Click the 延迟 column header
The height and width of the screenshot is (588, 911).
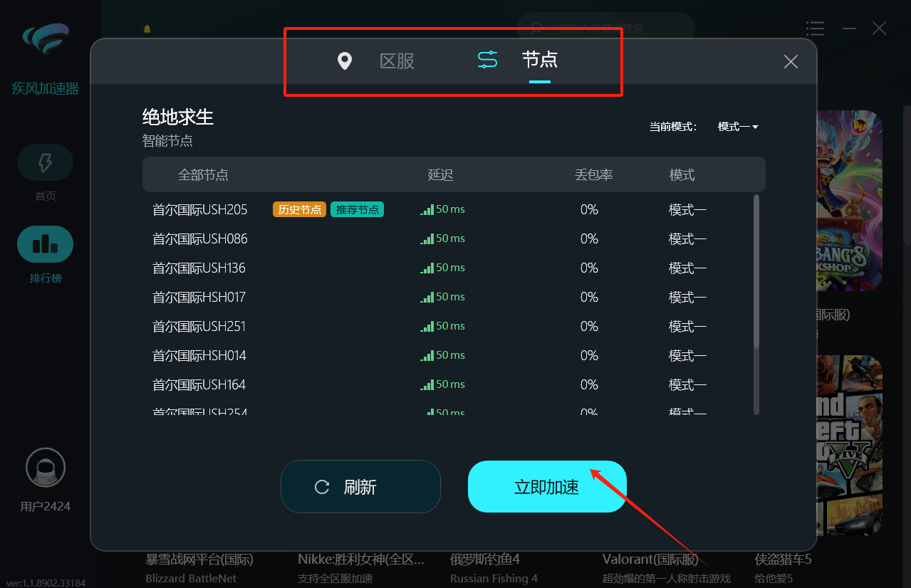click(x=440, y=175)
